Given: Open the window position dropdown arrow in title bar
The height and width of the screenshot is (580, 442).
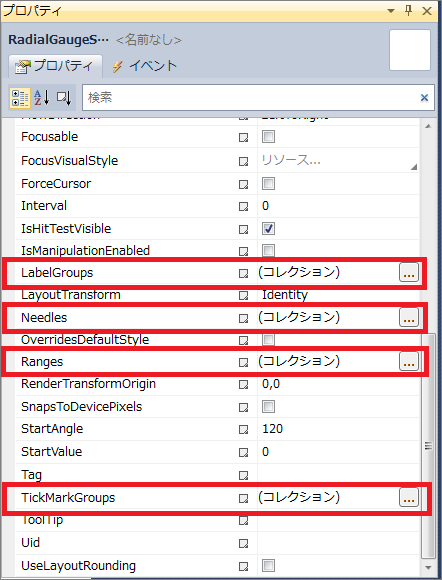Looking at the screenshot, I should (391, 11).
